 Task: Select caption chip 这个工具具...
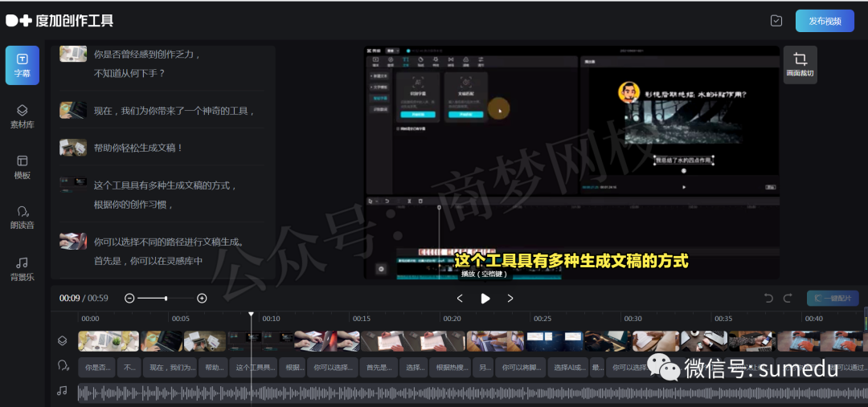[253, 367]
